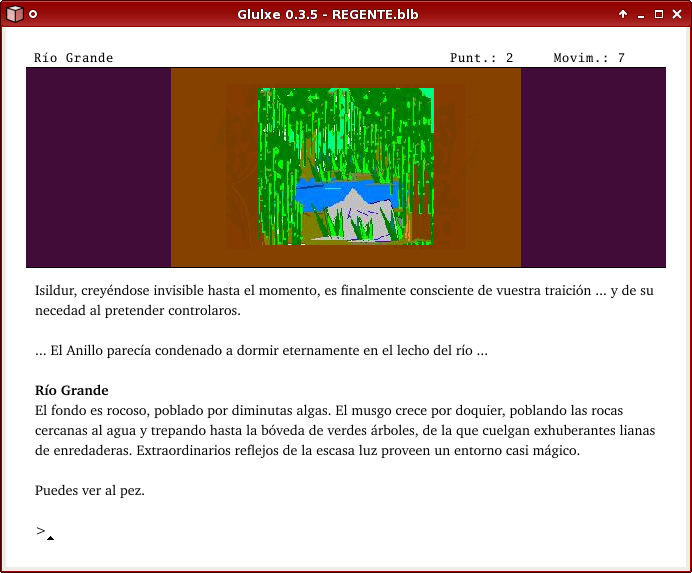Click the text about Isildur's betrayal
This screenshot has width=692, height=573.
tap(344, 300)
